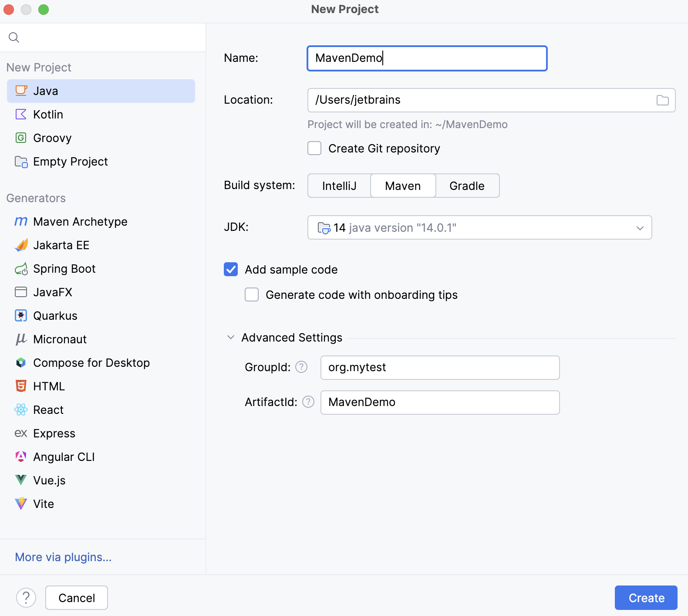Open help via bottom-left question mark
The image size is (688, 616).
[26, 598]
